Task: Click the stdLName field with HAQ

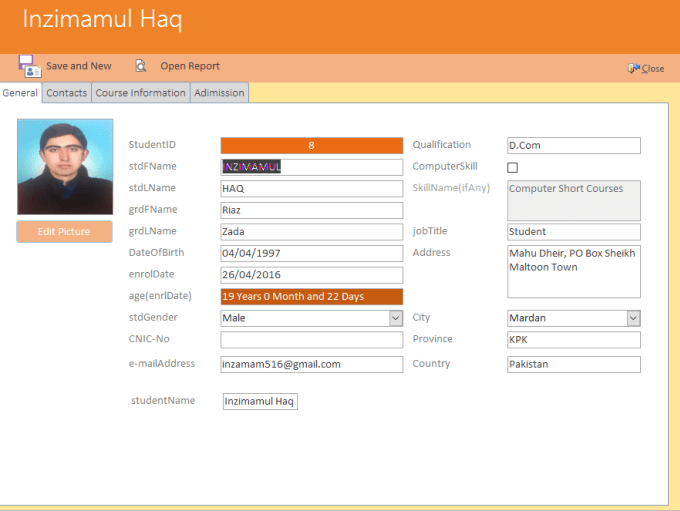Action: (x=311, y=189)
